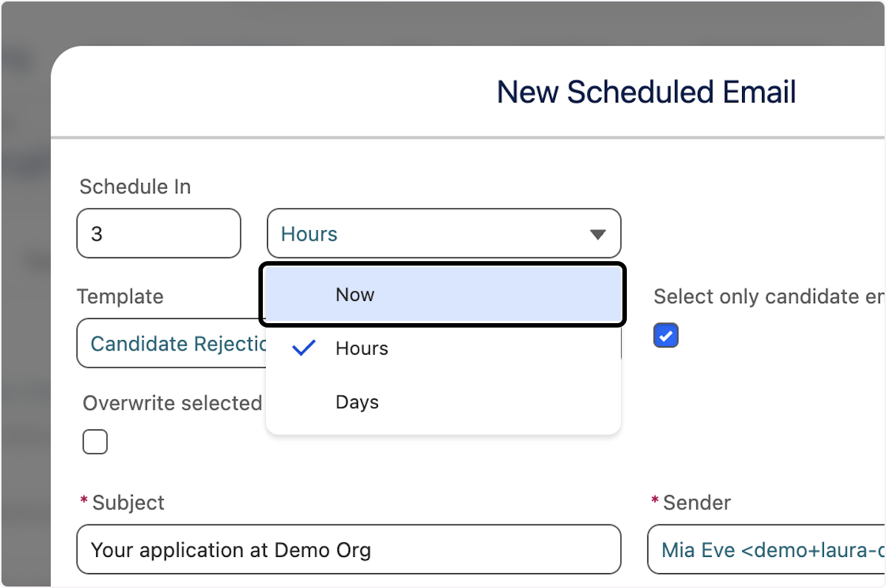This screenshot has width=886, height=588.
Task: Click the Overwrite selected label text
Action: pos(173,403)
